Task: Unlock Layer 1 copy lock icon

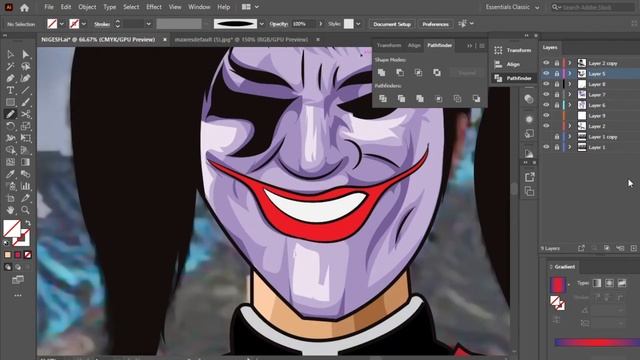Action: coord(556,137)
